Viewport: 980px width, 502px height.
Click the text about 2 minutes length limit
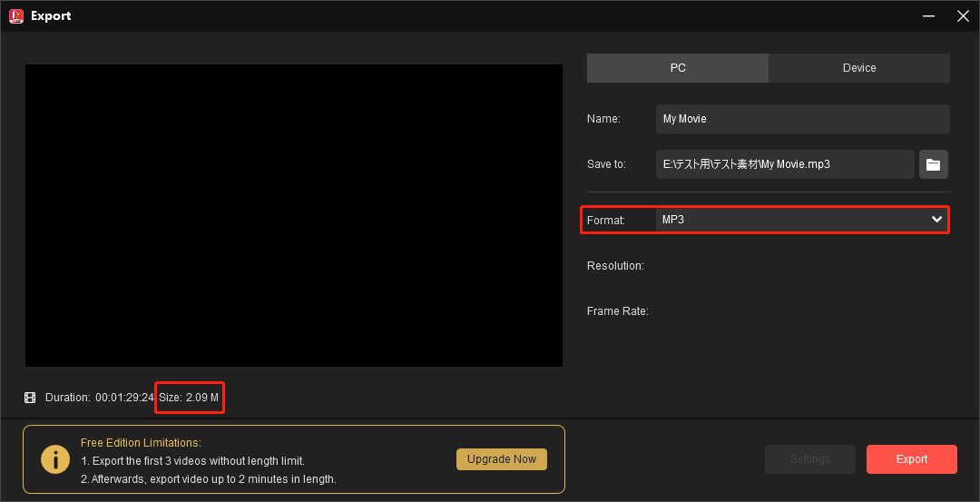tap(209, 480)
